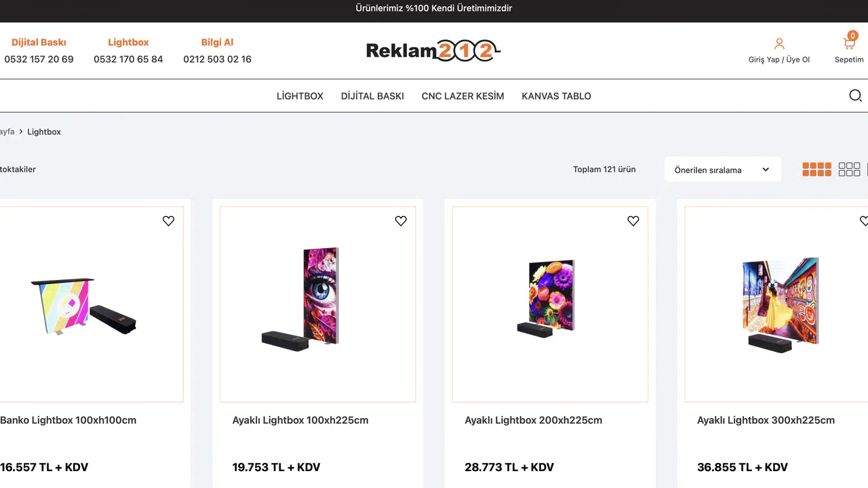Favorite the Ayaklı Lightbox 100xh225cm heart

click(x=401, y=221)
